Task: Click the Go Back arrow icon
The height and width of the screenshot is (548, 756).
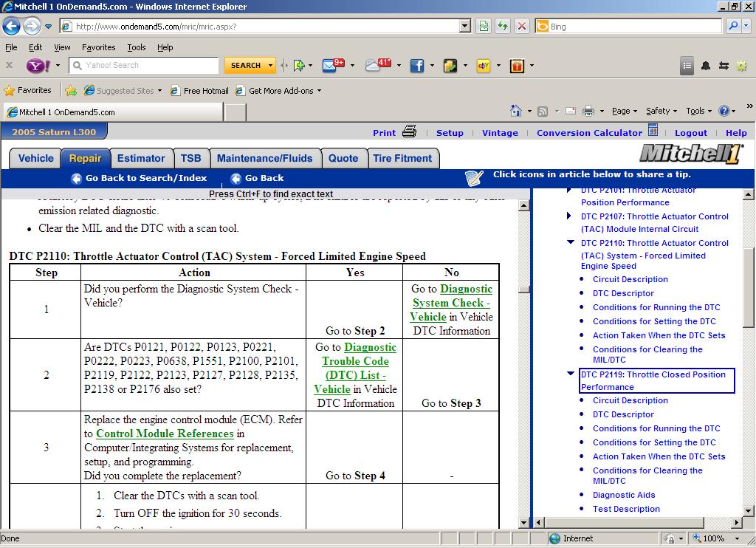Action: (236, 178)
